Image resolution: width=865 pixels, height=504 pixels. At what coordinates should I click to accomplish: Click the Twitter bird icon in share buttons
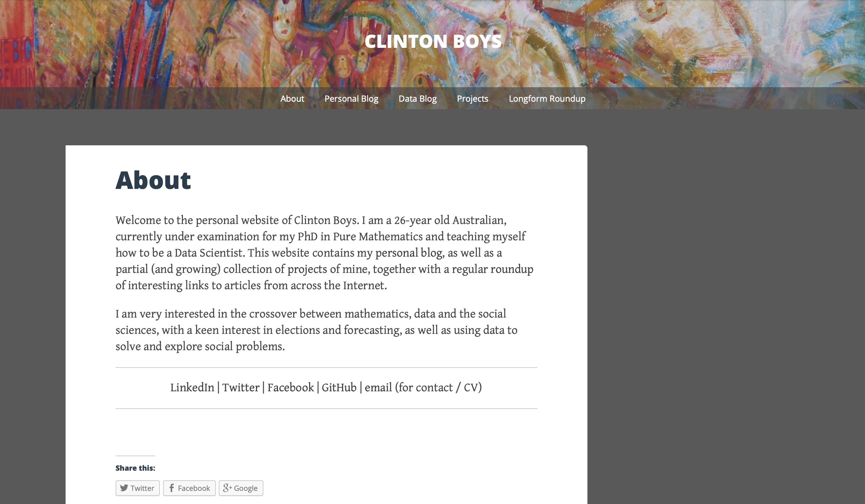coord(124,488)
